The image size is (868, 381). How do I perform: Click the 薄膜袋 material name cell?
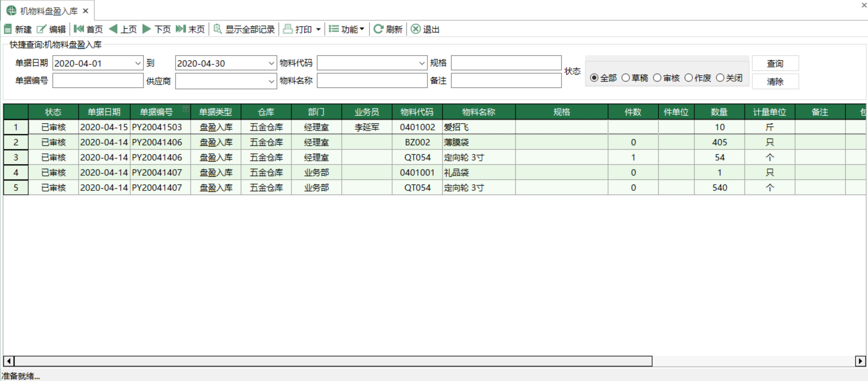tap(479, 142)
